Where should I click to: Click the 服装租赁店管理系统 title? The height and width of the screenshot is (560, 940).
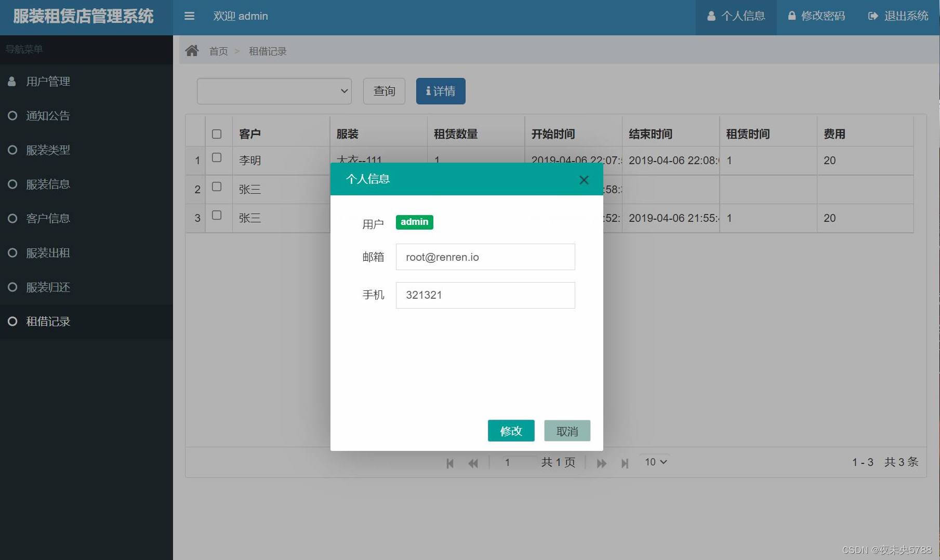pyautogui.click(x=83, y=16)
